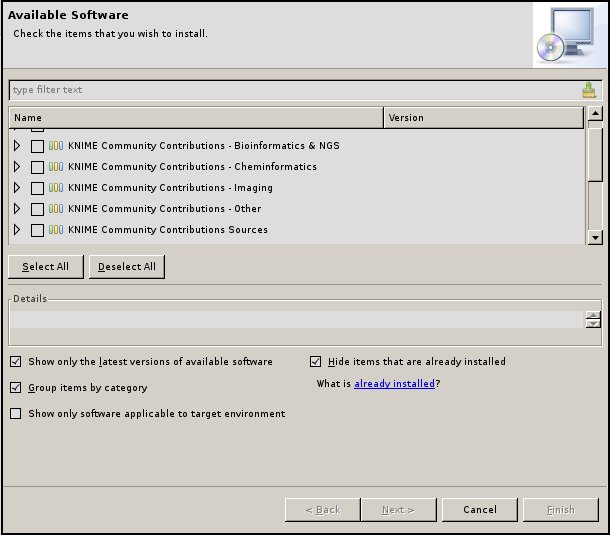Click the Cheminformatics category icon
Screen dimensions: 610x535
point(56,167)
